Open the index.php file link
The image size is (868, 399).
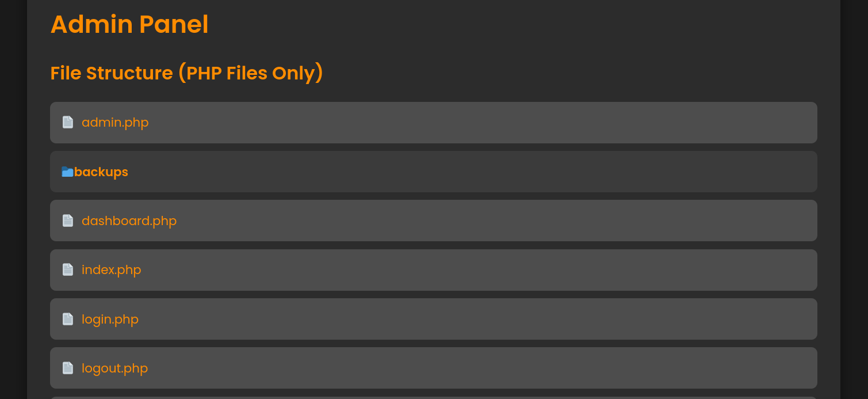(x=111, y=269)
